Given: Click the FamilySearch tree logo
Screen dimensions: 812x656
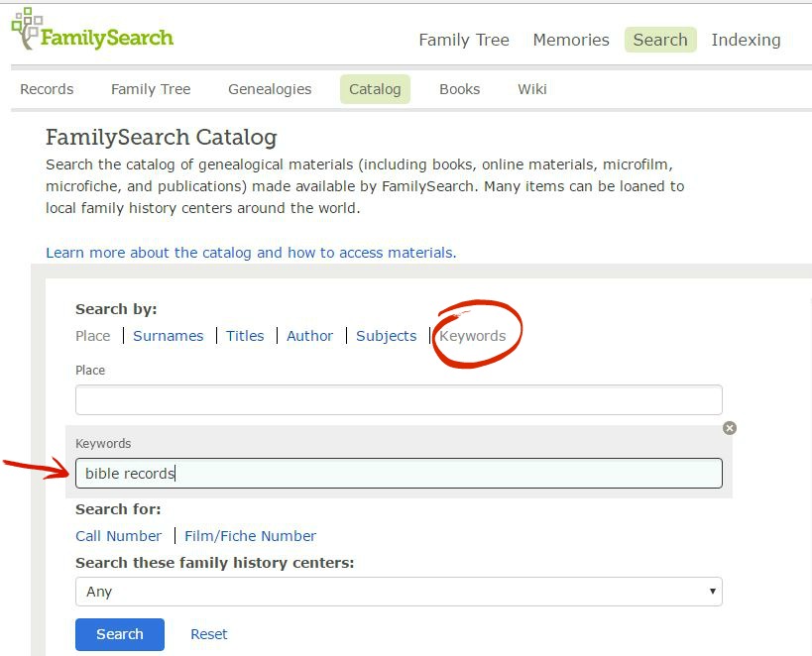Looking at the screenshot, I should tap(92, 30).
